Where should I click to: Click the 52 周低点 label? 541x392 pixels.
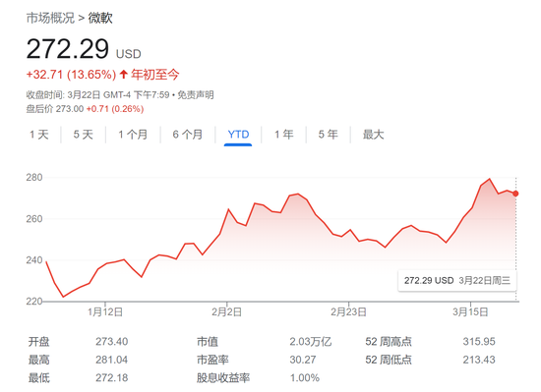click(389, 360)
